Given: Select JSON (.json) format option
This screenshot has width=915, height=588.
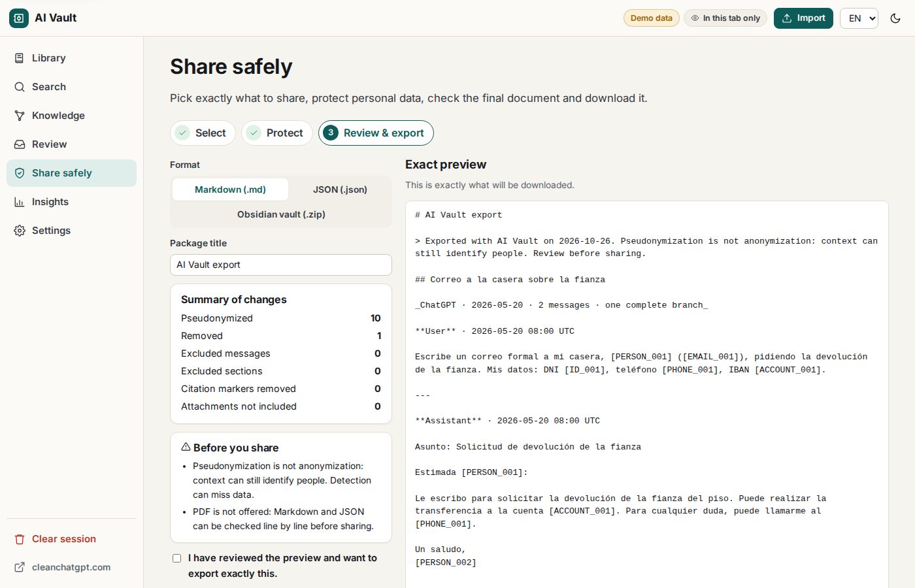Looking at the screenshot, I should (340, 189).
